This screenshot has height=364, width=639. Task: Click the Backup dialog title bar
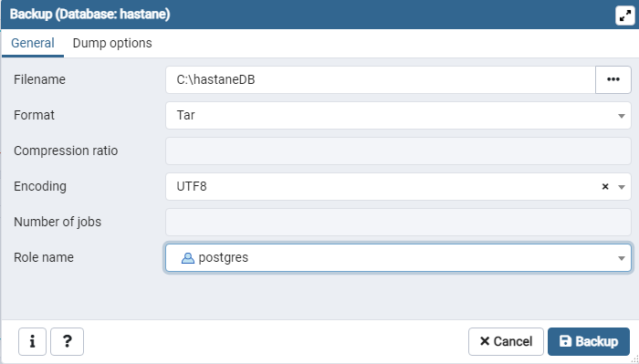click(308, 15)
